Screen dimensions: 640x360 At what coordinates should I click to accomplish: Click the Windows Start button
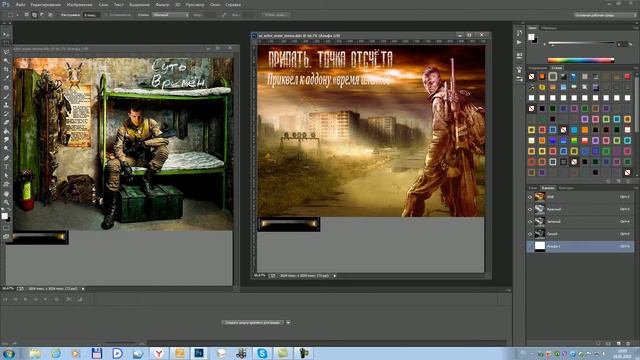(x=9, y=353)
